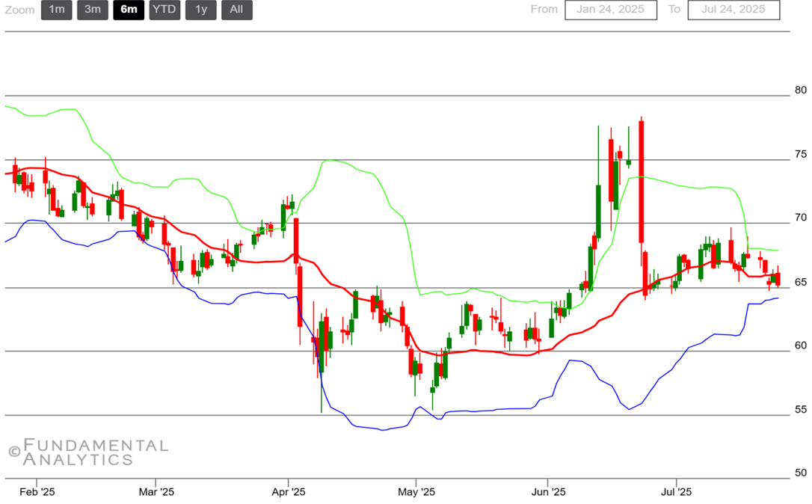Click the Jun '25 x-axis label
Screen dimensions: 812x504
(x=548, y=492)
